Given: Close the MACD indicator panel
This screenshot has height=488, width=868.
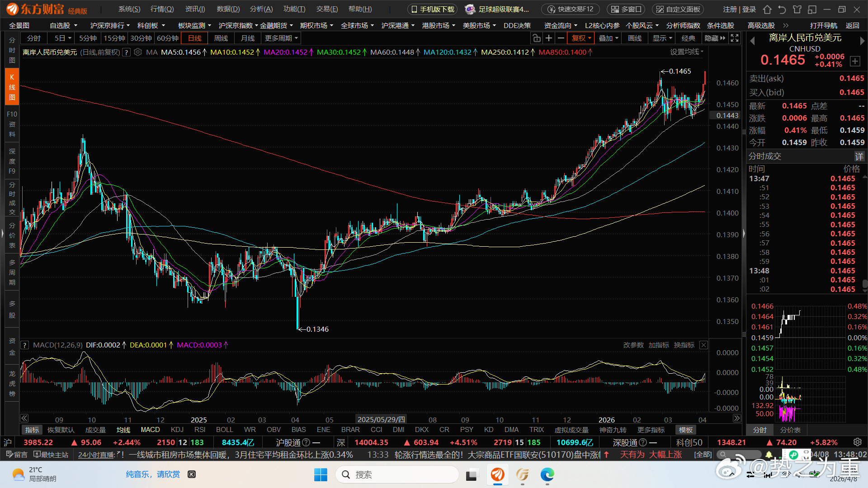Looking at the screenshot, I should (x=703, y=345).
